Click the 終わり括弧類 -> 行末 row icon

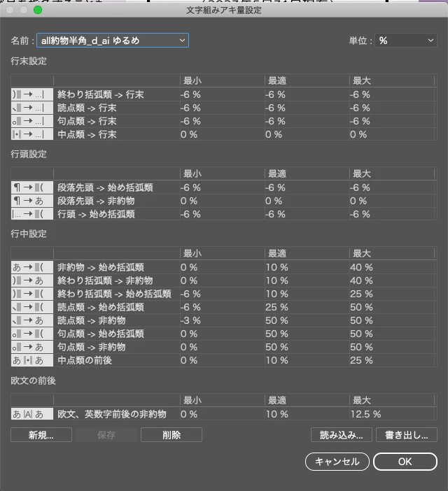point(32,94)
